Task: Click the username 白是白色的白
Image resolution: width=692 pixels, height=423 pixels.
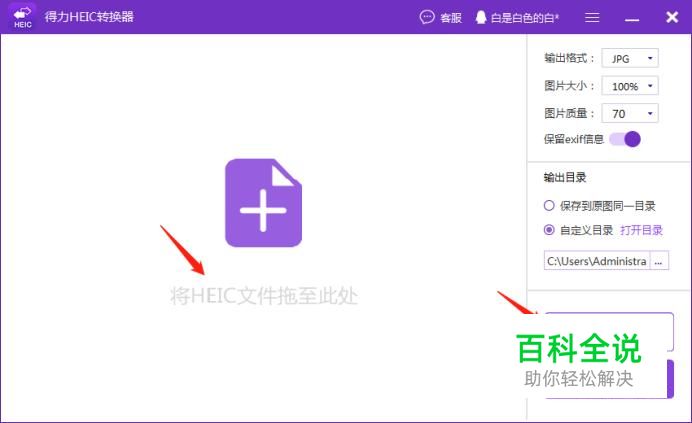Action: pyautogui.click(x=525, y=18)
